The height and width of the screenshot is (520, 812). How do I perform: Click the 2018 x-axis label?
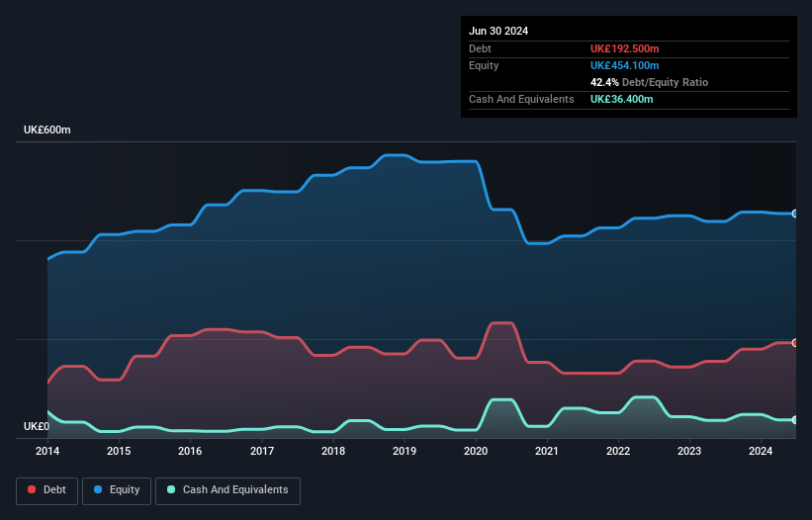tap(333, 451)
